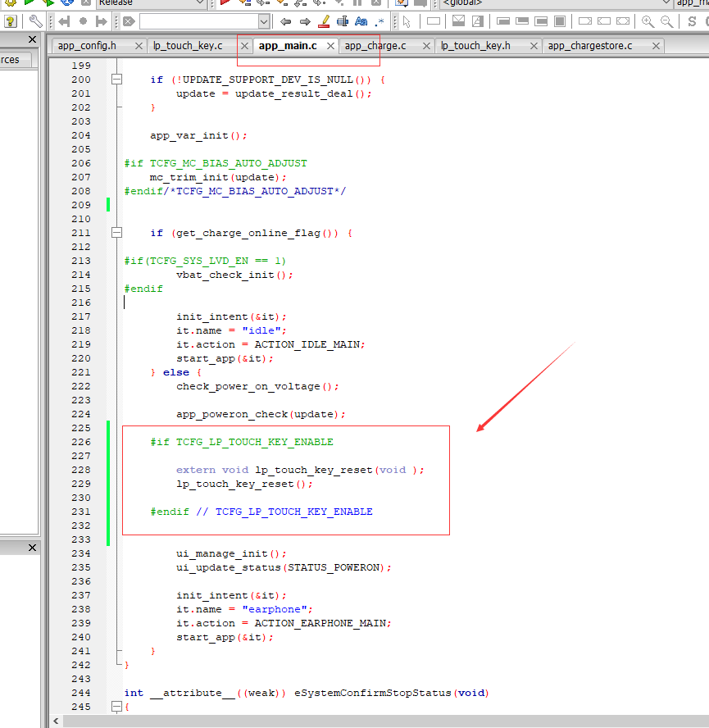709x728 pixels.
Task: Close the app_config.h tab
Action: point(139,46)
